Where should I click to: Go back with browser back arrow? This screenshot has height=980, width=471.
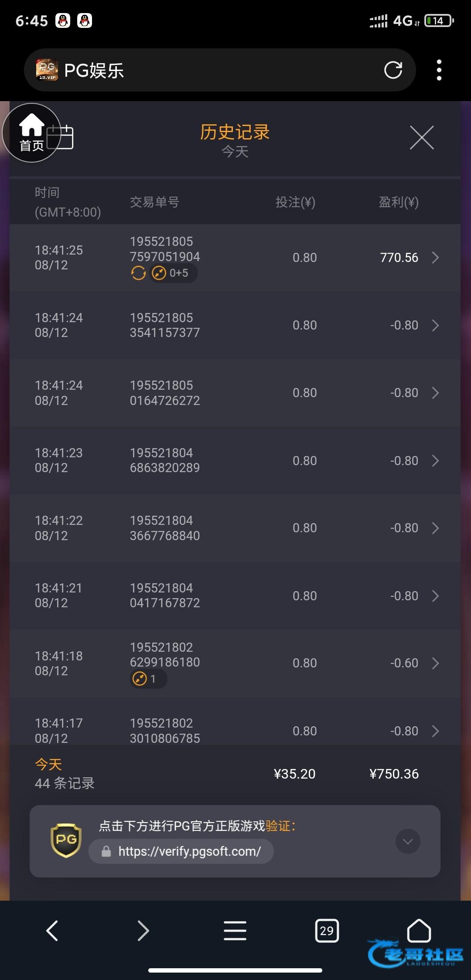point(52,931)
